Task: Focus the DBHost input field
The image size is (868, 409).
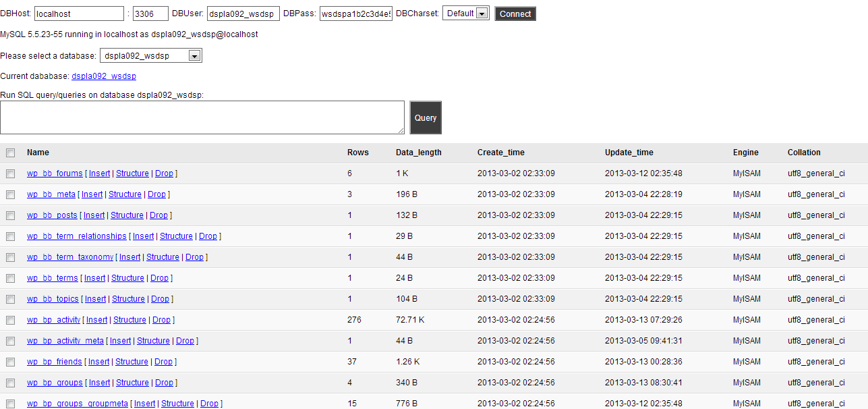Action: (x=79, y=13)
